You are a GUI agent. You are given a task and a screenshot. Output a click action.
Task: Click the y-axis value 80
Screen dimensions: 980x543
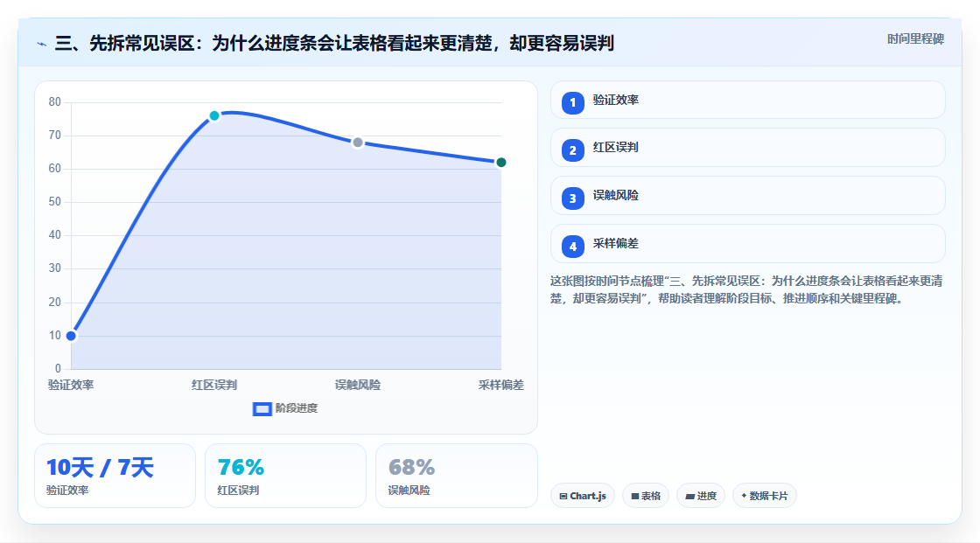coord(55,101)
